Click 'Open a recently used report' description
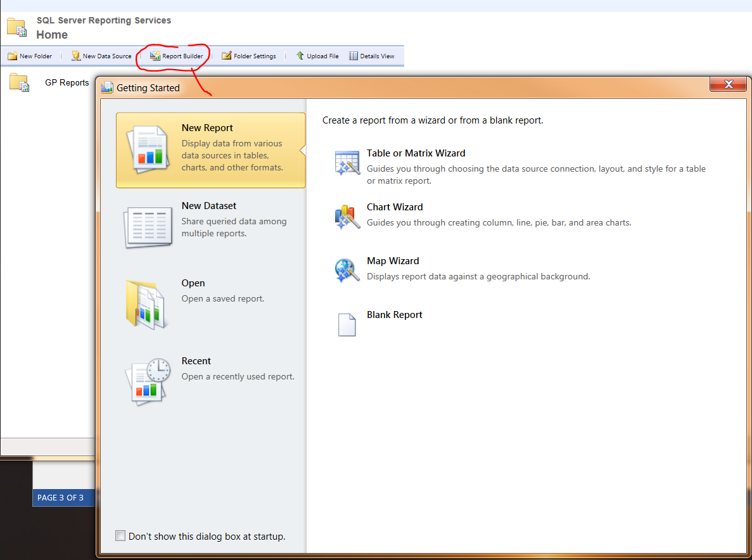The image size is (752, 560). (x=238, y=377)
